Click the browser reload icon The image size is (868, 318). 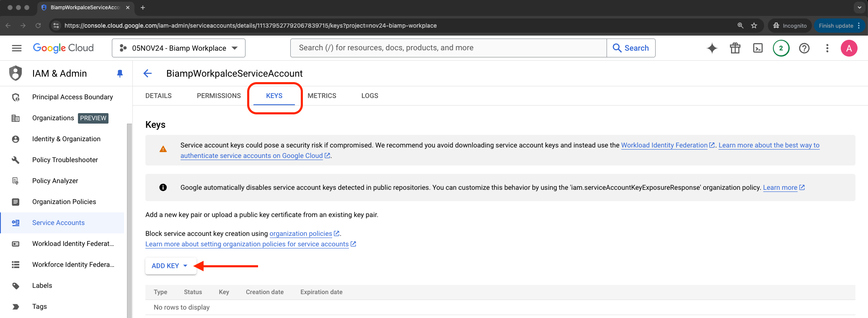click(38, 26)
